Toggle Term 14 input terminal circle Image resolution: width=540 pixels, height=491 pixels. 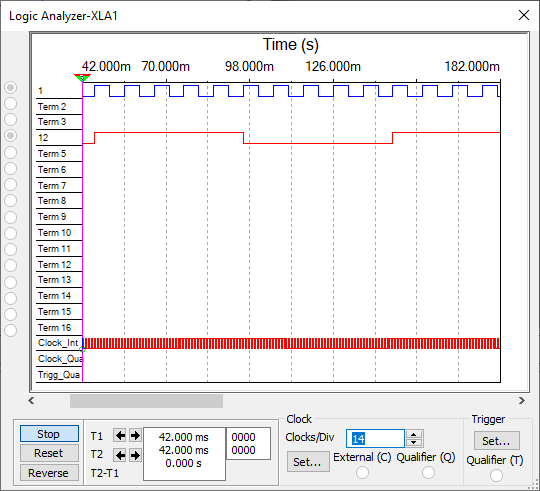[x=11, y=298]
